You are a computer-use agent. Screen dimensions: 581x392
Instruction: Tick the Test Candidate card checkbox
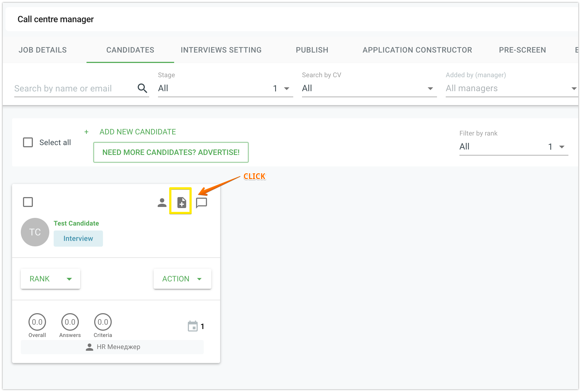tap(28, 202)
